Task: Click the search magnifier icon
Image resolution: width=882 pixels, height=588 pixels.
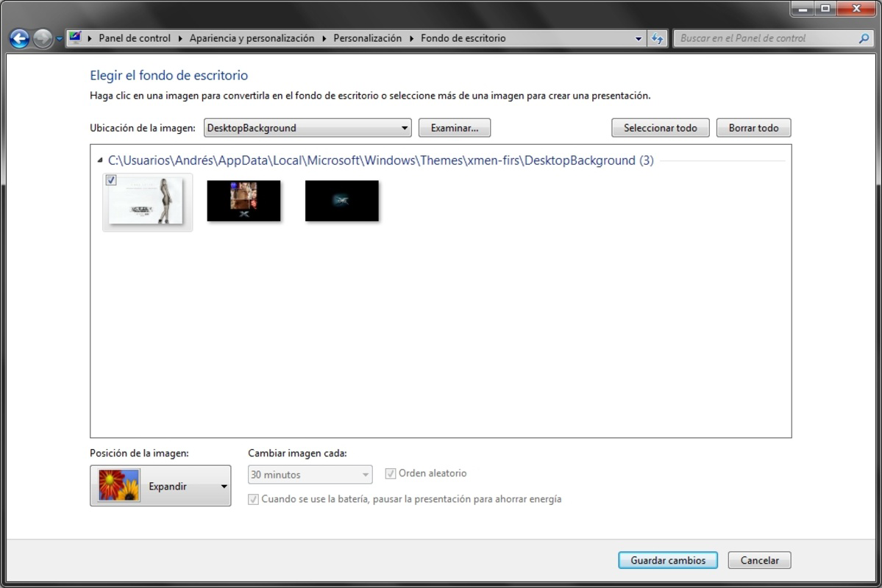Action: click(864, 38)
